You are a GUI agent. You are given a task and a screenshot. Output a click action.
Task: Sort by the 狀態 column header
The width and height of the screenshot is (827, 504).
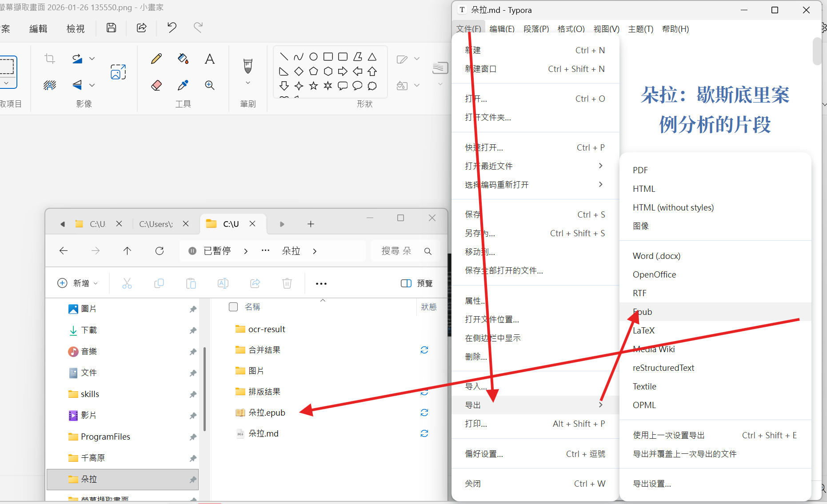point(429,307)
